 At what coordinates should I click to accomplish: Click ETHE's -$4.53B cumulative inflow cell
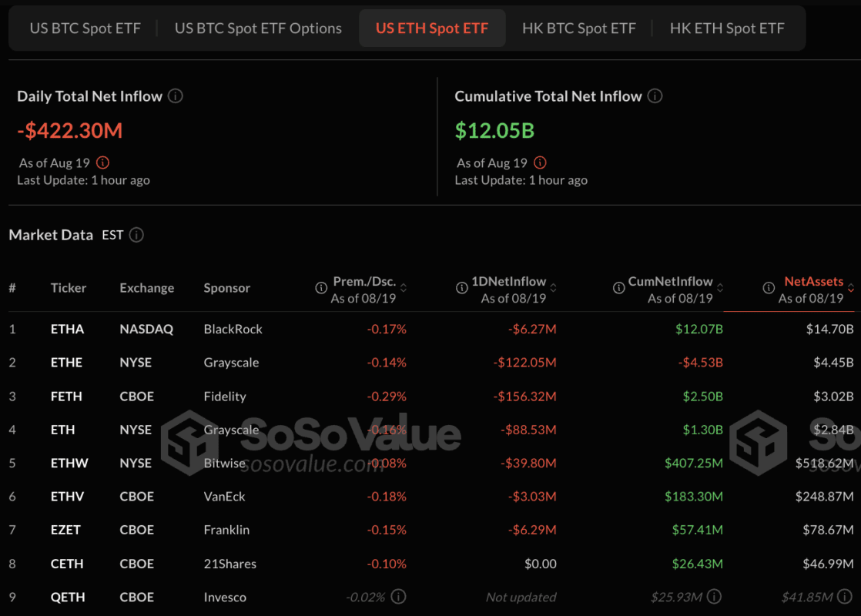click(x=701, y=363)
